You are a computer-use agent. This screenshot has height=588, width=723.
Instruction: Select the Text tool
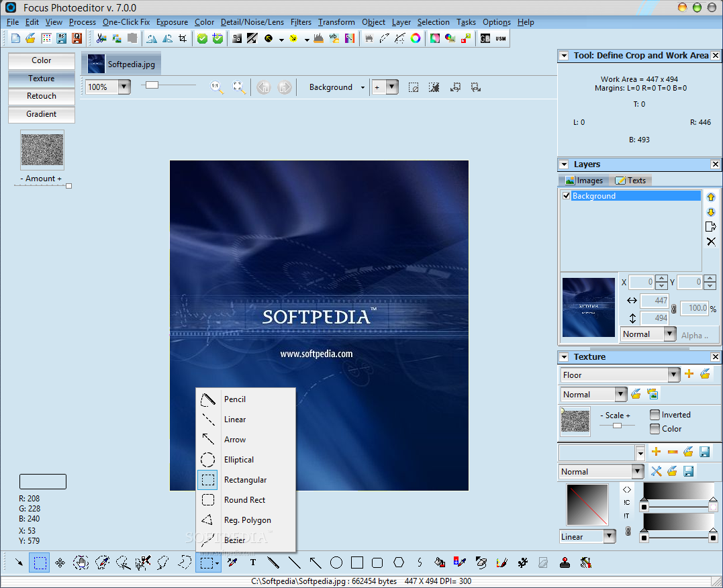click(x=253, y=562)
